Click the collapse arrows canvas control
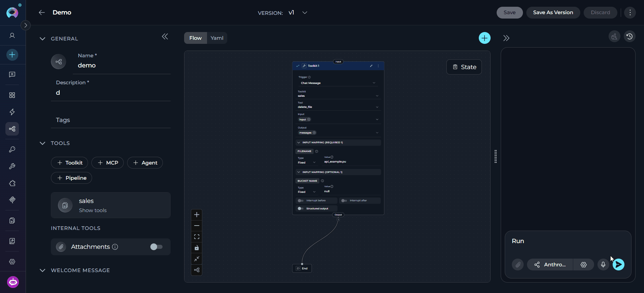 click(197, 259)
